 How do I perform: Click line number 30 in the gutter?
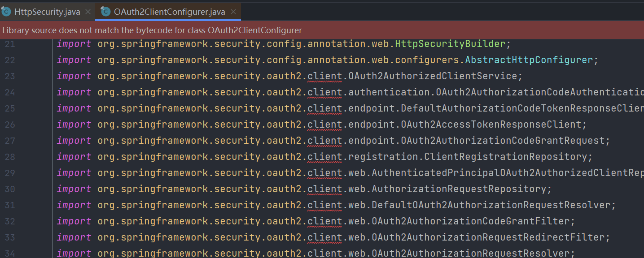[x=10, y=189]
